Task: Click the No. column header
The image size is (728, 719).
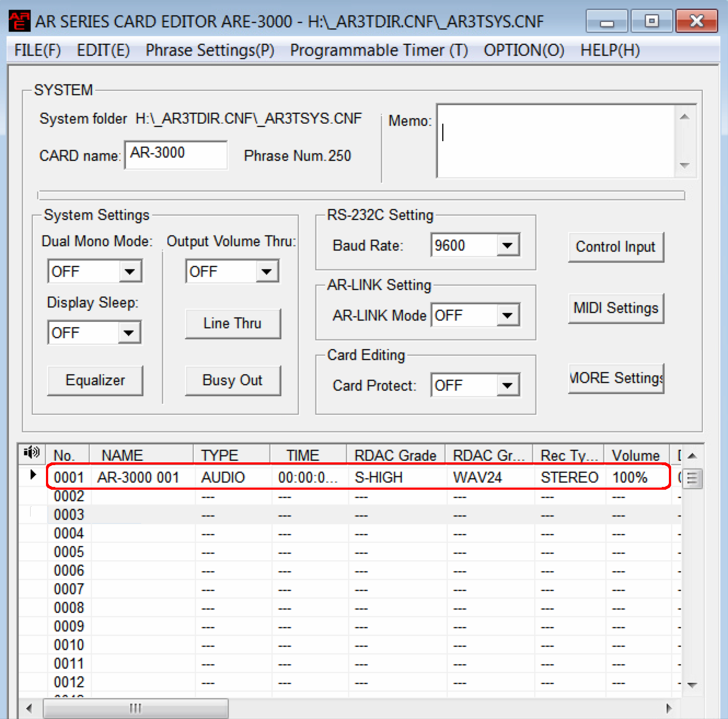Action: coord(68,455)
